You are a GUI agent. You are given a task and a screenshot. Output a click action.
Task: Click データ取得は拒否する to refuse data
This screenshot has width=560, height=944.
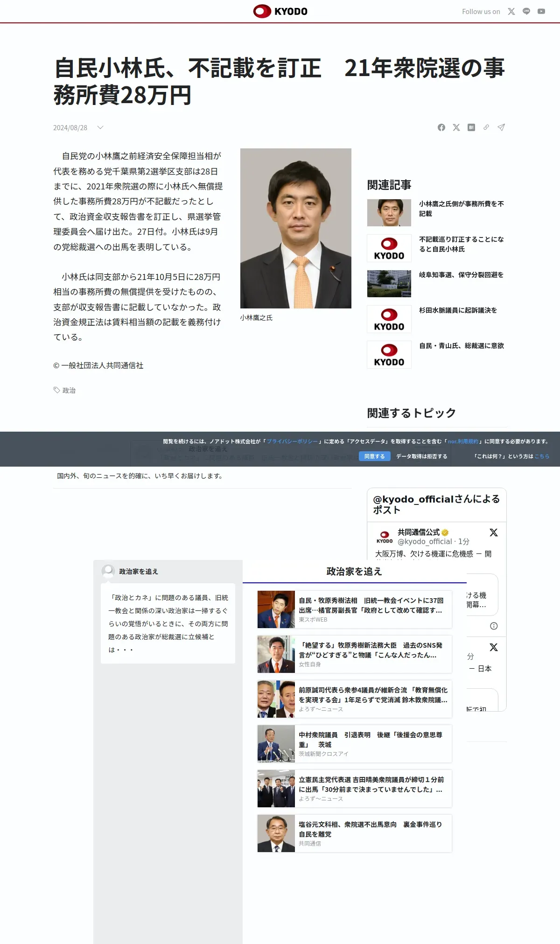click(x=421, y=456)
